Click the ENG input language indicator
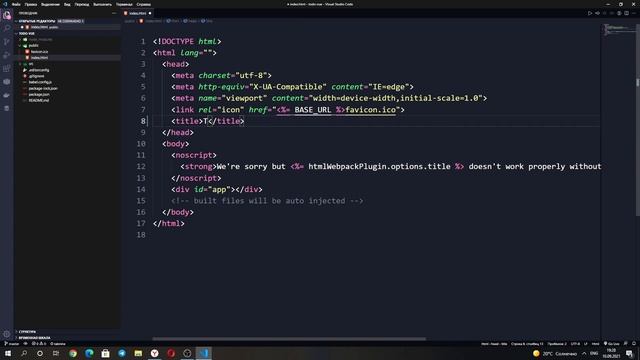 pyautogui.click(x=594, y=353)
